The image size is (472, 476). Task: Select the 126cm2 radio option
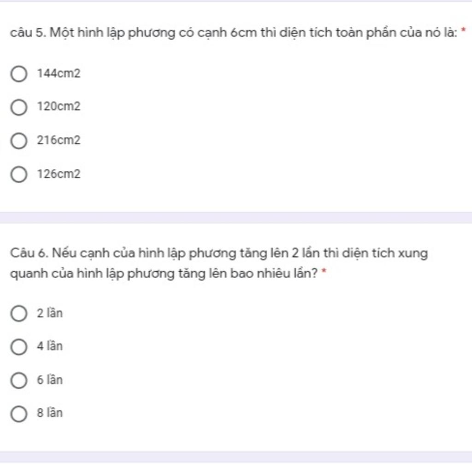(x=19, y=174)
